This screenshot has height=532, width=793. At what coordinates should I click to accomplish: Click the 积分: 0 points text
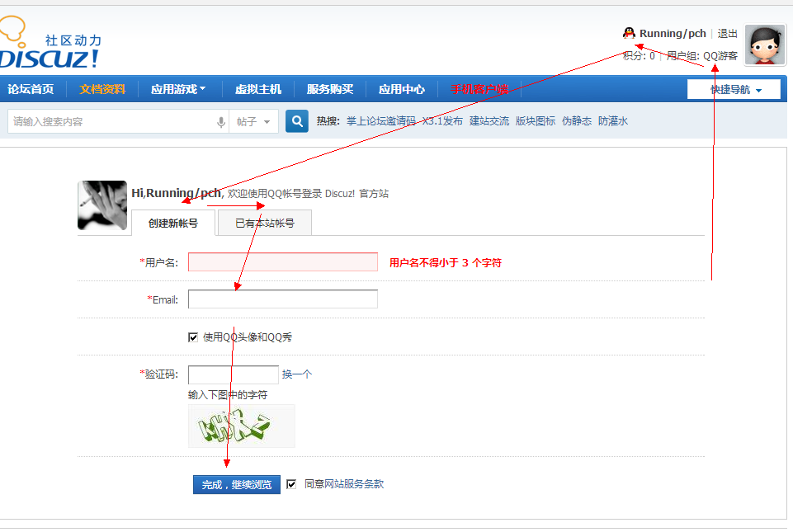(x=639, y=55)
